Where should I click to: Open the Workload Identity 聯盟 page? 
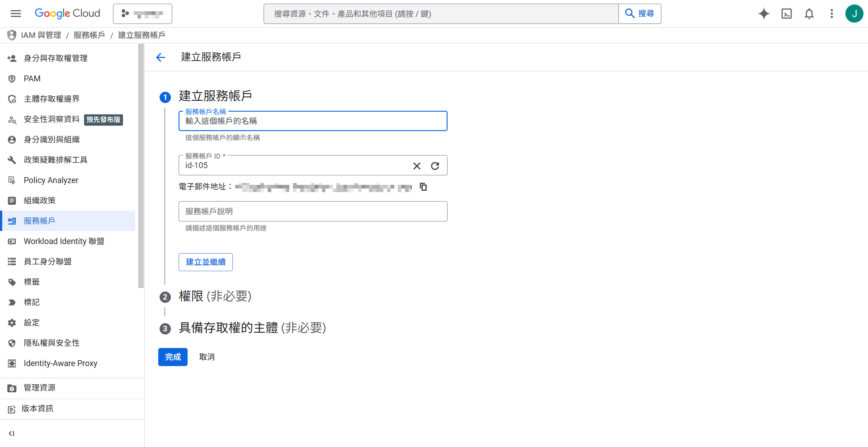coord(63,241)
